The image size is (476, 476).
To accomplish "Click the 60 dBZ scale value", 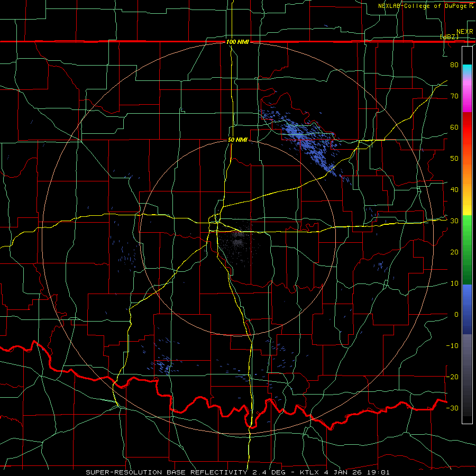I will [x=454, y=127].
